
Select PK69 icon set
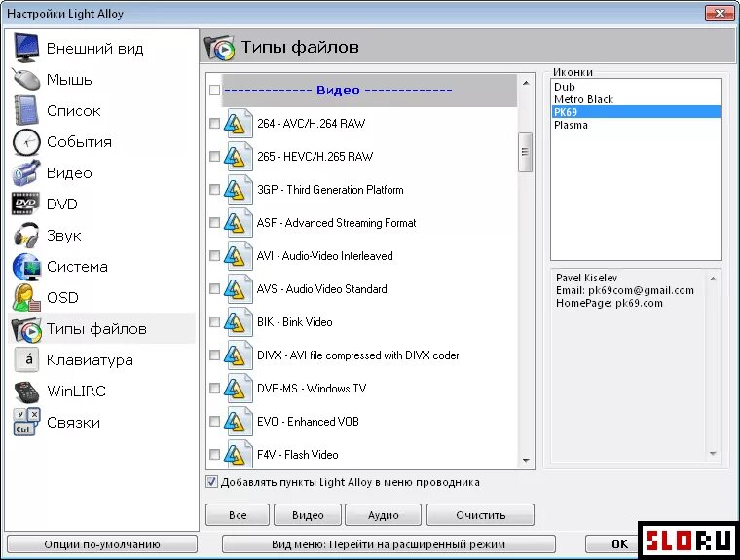(636, 112)
